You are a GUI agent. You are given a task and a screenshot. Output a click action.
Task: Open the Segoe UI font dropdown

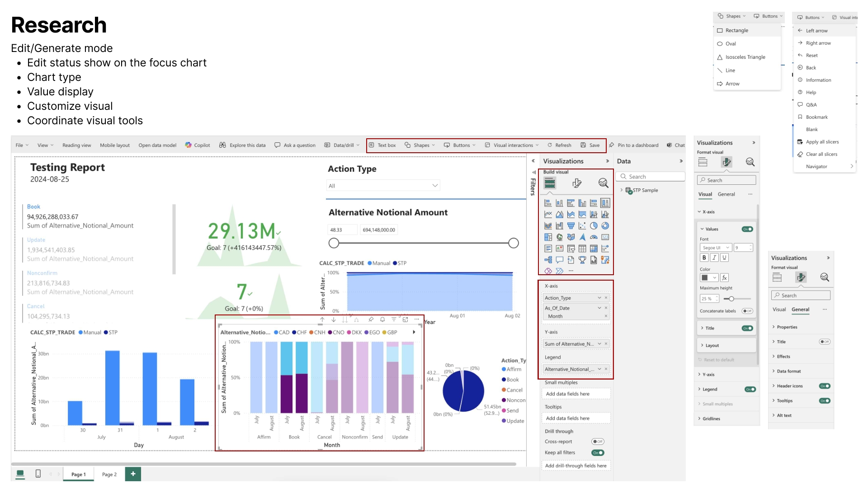coord(715,248)
